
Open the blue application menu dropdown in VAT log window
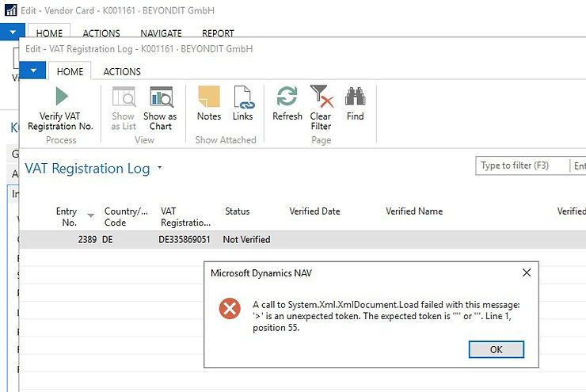[x=32, y=70]
